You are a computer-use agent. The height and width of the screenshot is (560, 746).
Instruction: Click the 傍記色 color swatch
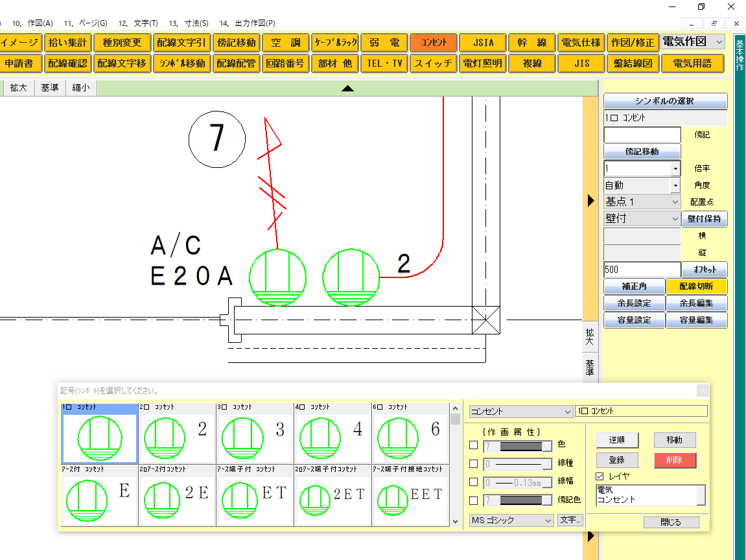tap(517, 500)
